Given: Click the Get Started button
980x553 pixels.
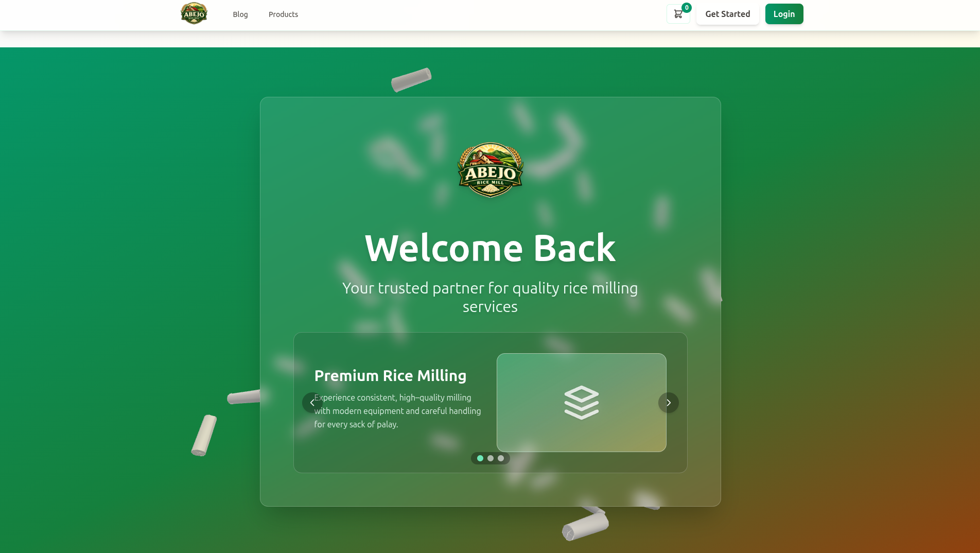Looking at the screenshot, I should (728, 14).
